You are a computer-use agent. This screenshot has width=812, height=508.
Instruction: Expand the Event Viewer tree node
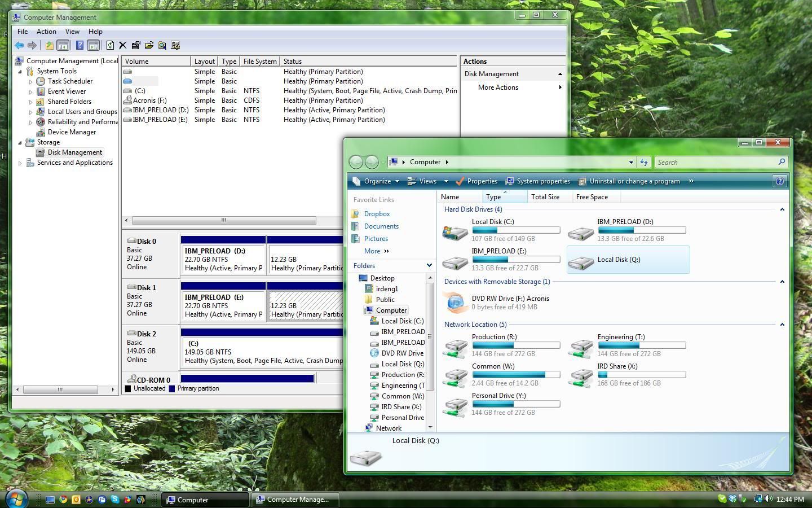pyautogui.click(x=32, y=91)
